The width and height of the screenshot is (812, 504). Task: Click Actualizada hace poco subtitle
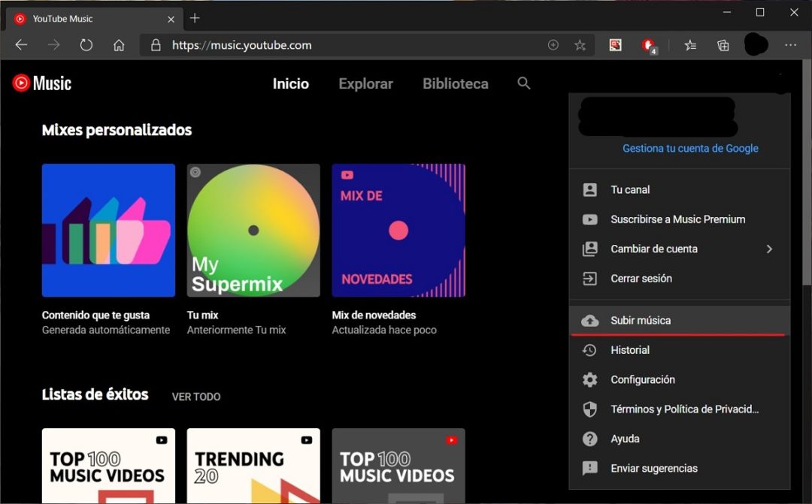[384, 330]
